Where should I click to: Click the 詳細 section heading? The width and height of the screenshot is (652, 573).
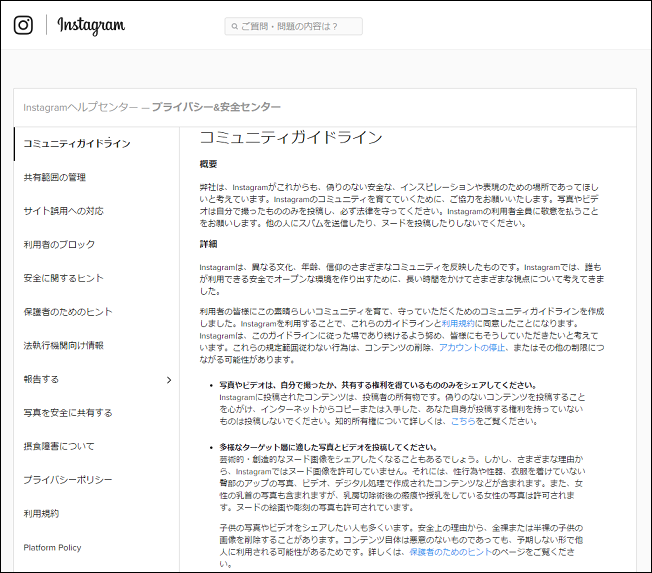(x=208, y=244)
